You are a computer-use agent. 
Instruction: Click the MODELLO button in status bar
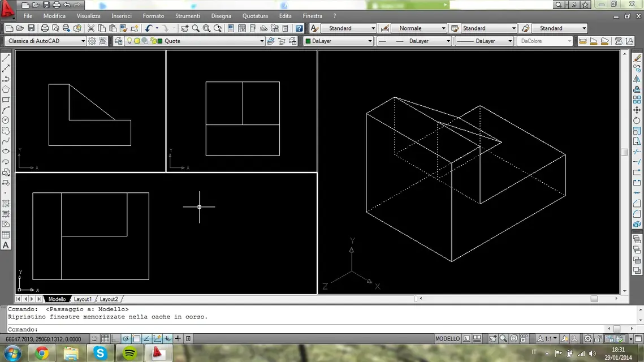click(447, 339)
